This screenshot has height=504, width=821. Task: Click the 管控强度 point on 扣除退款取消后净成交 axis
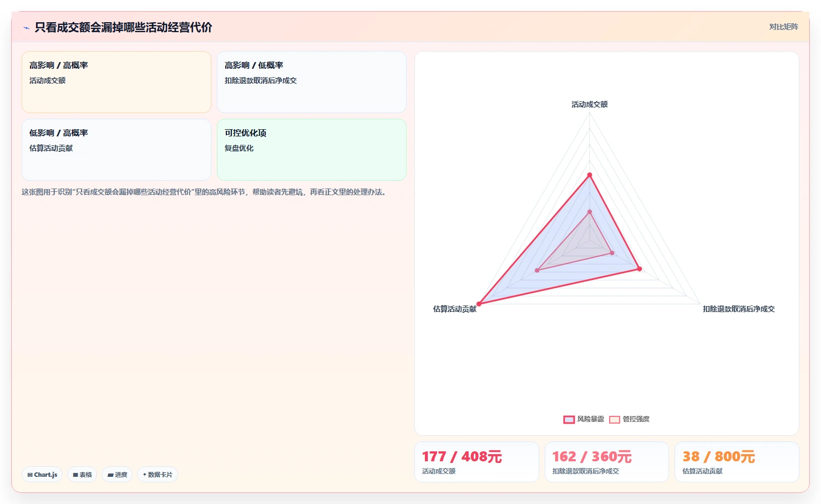click(612, 253)
